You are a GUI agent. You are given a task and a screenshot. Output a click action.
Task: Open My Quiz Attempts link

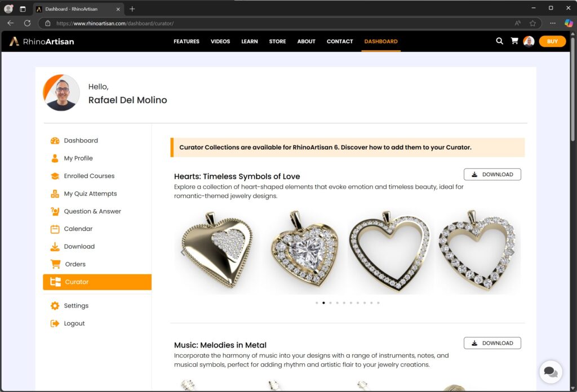coord(90,193)
